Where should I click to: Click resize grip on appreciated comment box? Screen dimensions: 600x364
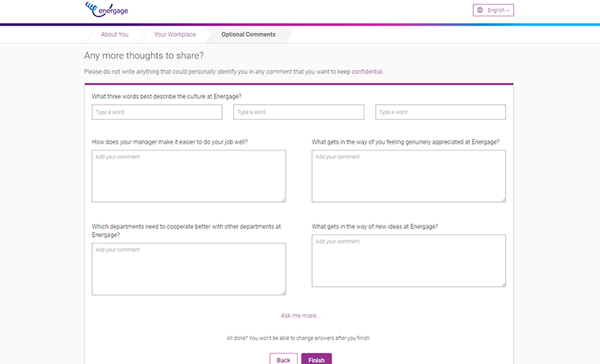(x=503, y=200)
